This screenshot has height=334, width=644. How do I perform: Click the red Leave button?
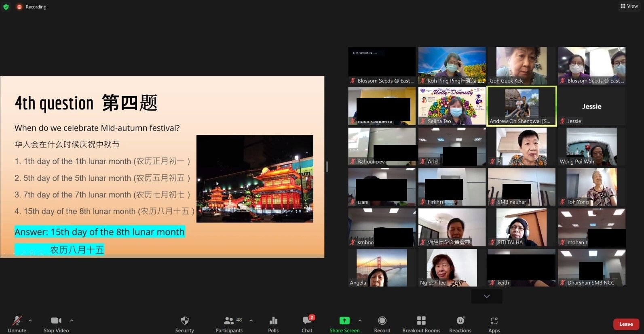point(626,324)
